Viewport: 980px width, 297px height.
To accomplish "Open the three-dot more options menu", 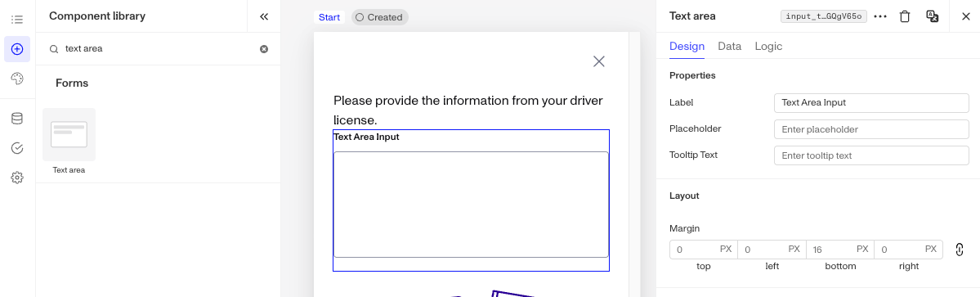I will (x=880, y=17).
